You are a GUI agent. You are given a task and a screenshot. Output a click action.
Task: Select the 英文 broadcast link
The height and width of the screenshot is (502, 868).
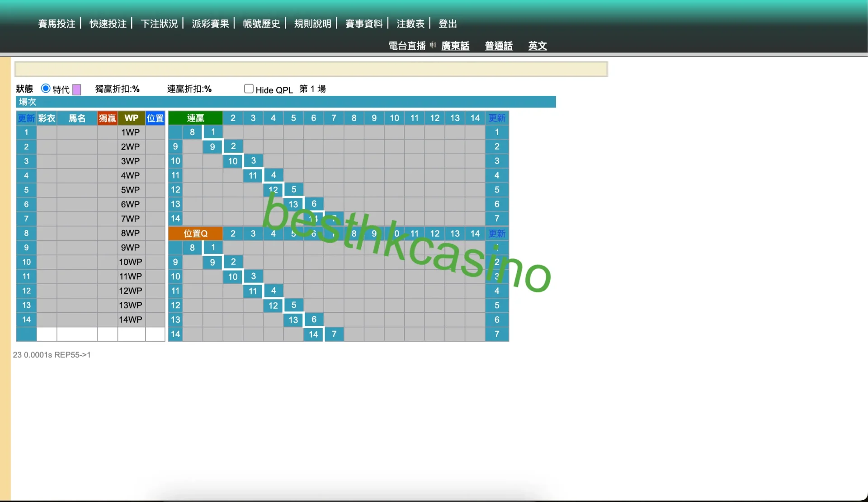point(538,46)
